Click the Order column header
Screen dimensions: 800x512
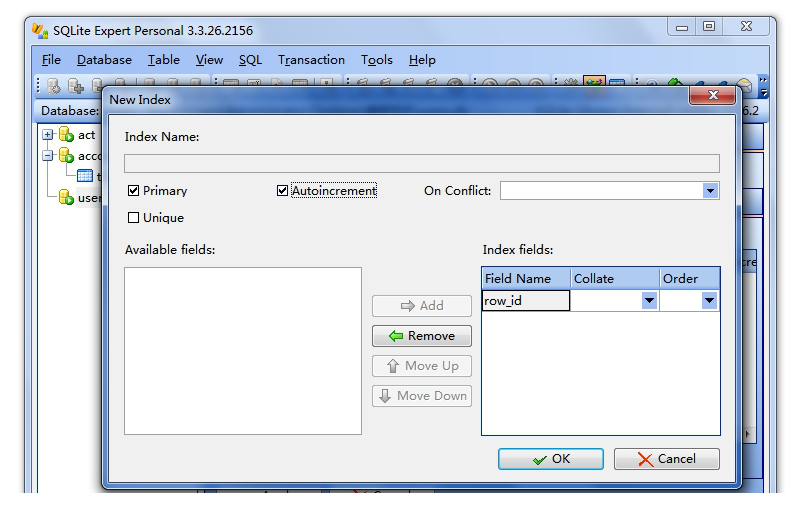click(x=690, y=278)
